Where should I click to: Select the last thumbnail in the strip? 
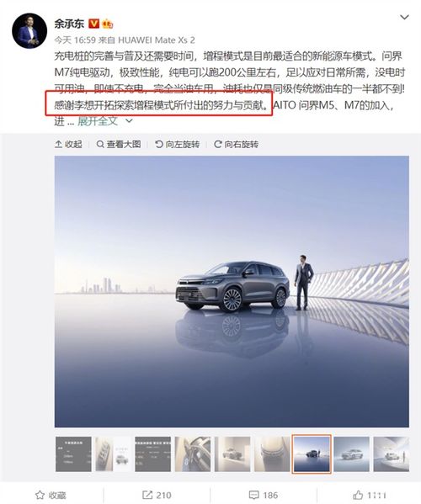click(391, 454)
